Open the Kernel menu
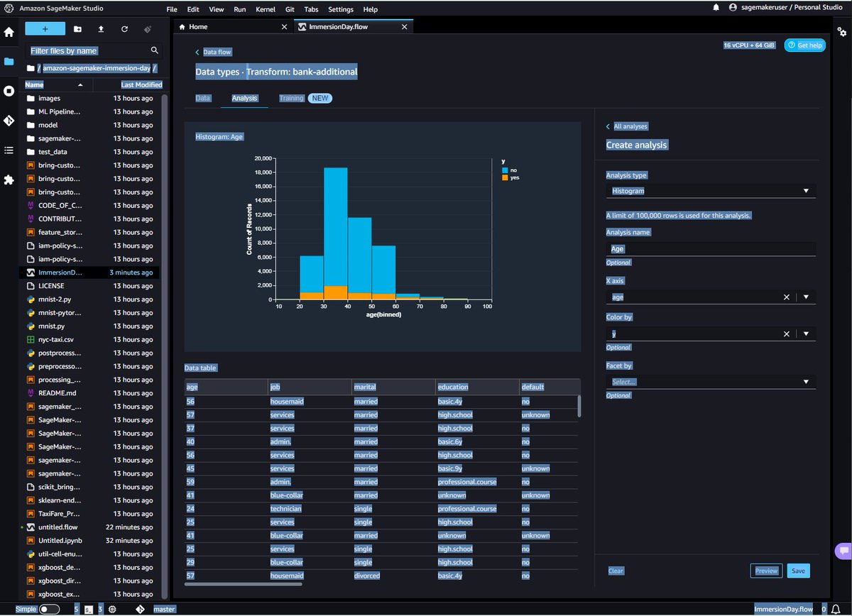 266,10
